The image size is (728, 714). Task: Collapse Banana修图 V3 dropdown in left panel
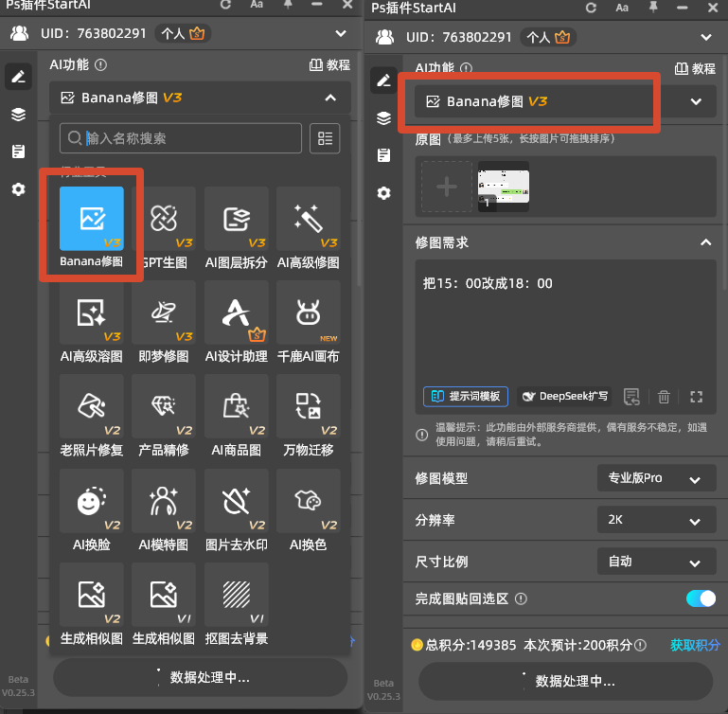pos(330,98)
